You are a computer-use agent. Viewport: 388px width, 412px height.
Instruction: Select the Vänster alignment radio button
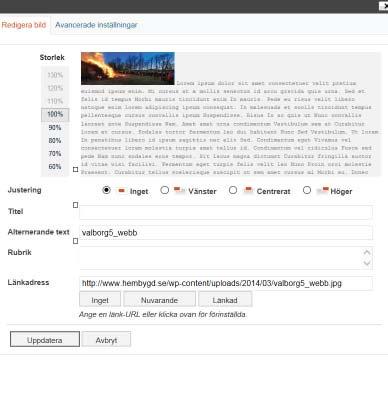164,190
